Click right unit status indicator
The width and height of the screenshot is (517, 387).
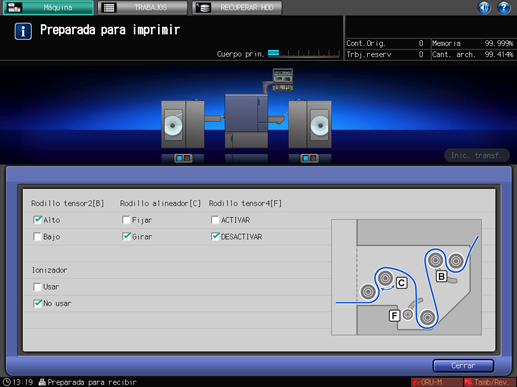point(309,158)
